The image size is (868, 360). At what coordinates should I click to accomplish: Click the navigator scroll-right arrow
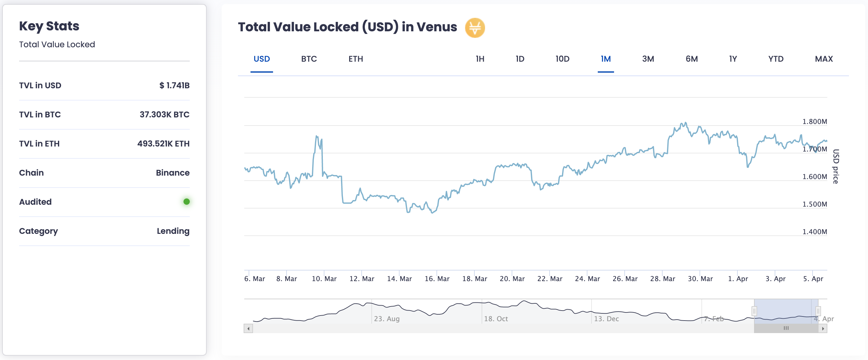tap(823, 328)
